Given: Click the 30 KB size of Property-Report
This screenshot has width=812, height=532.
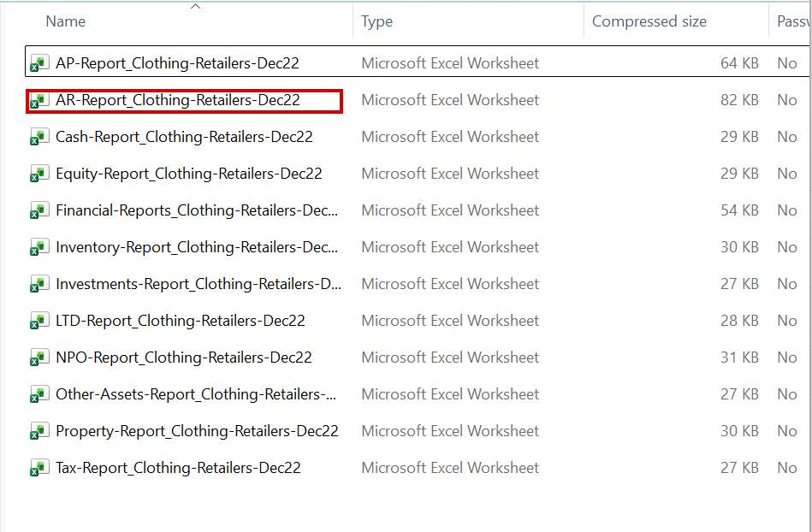Looking at the screenshot, I should 739,430.
